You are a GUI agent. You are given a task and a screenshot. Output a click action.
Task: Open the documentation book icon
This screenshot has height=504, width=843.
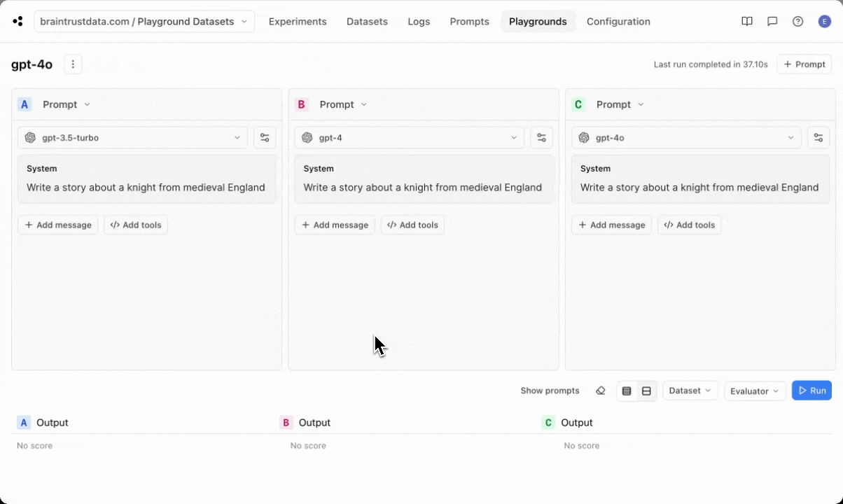[x=747, y=21]
